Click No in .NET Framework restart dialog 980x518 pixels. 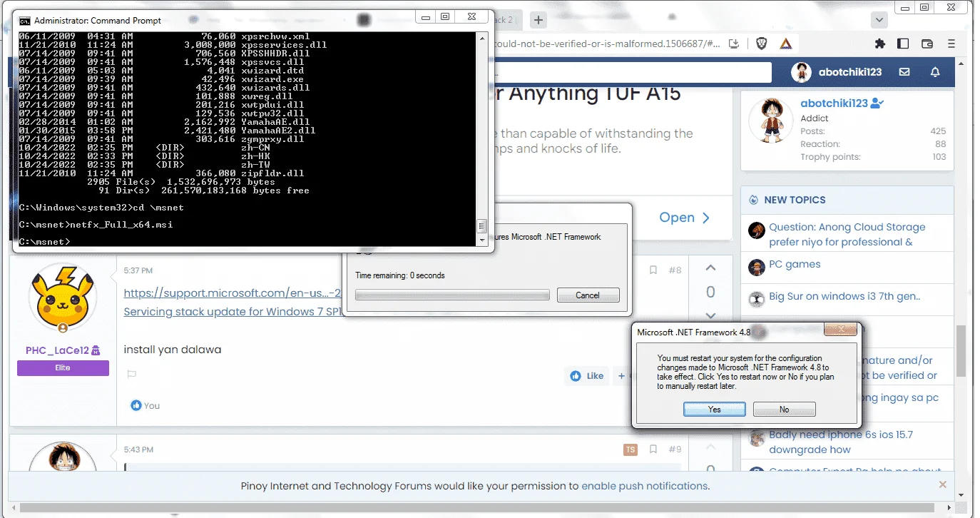pos(784,409)
